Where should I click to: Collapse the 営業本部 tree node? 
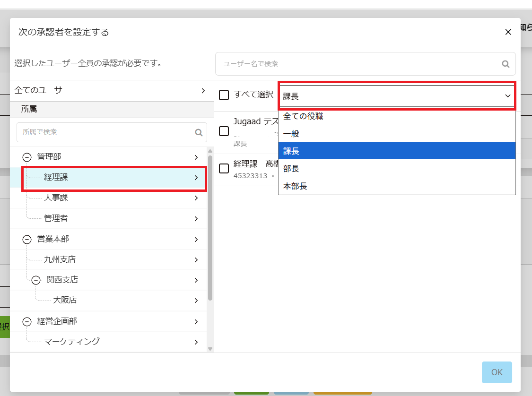coord(27,240)
